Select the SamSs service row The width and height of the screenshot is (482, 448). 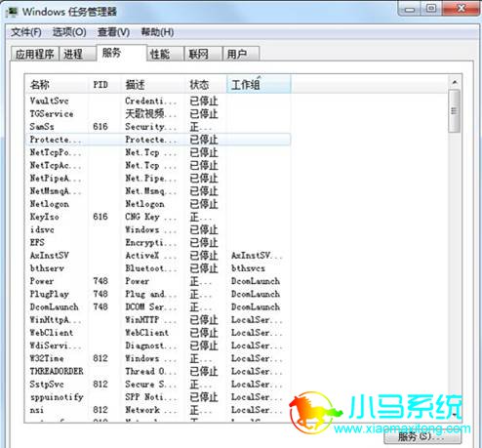158,127
